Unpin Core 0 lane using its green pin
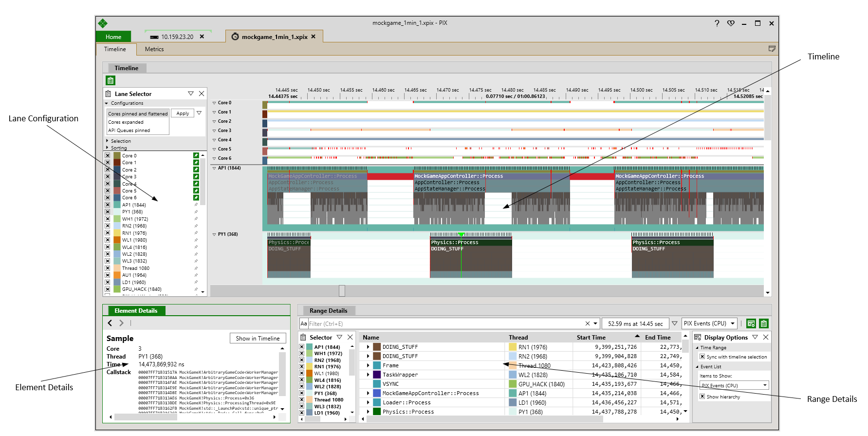The height and width of the screenshot is (436, 868). click(x=196, y=155)
